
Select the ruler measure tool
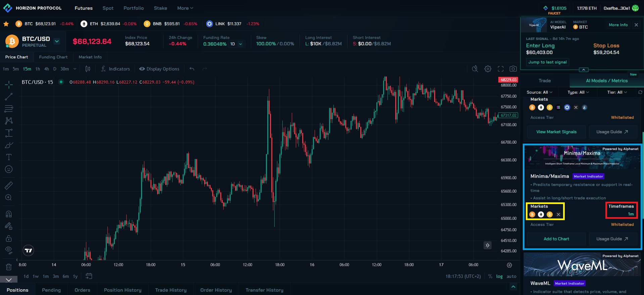9,185
